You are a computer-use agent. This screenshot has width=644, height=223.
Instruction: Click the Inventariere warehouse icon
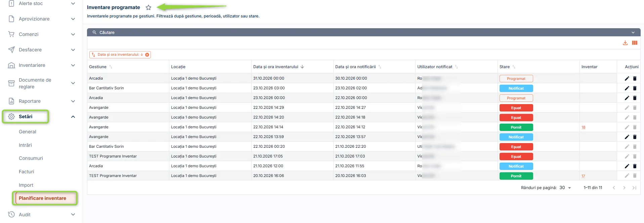click(x=11, y=65)
